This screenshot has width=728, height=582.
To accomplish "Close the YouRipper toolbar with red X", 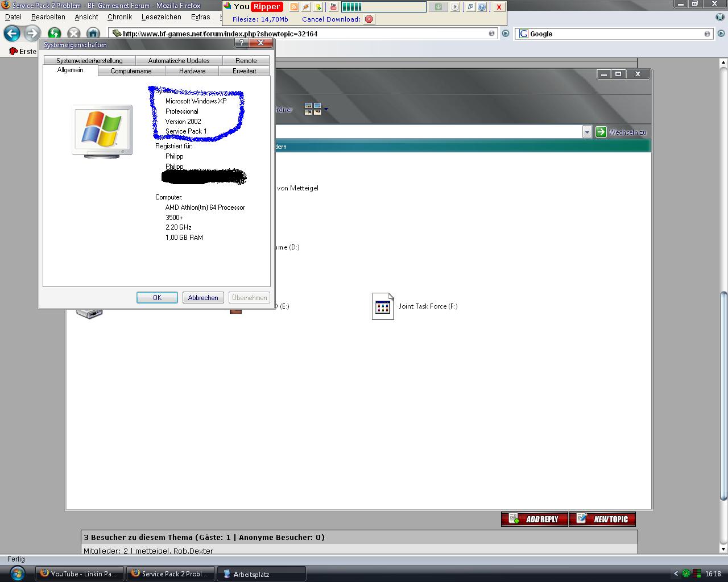I will pyautogui.click(x=499, y=7).
